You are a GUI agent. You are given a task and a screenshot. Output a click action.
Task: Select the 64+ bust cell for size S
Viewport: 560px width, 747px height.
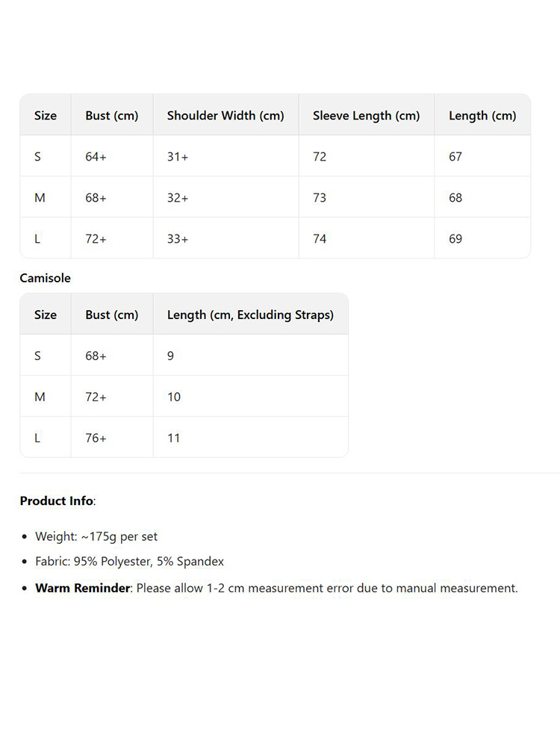[96, 157]
